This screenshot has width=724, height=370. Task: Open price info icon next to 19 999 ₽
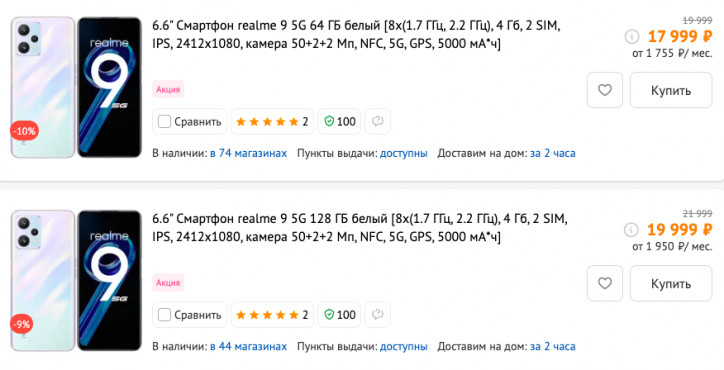point(631,230)
